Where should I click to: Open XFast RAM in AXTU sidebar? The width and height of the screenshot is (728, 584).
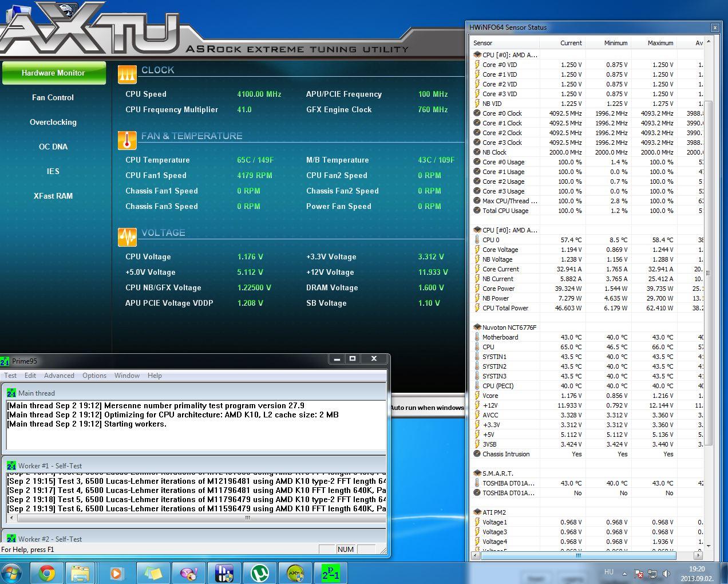pyautogui.click(x=53, y=196)
